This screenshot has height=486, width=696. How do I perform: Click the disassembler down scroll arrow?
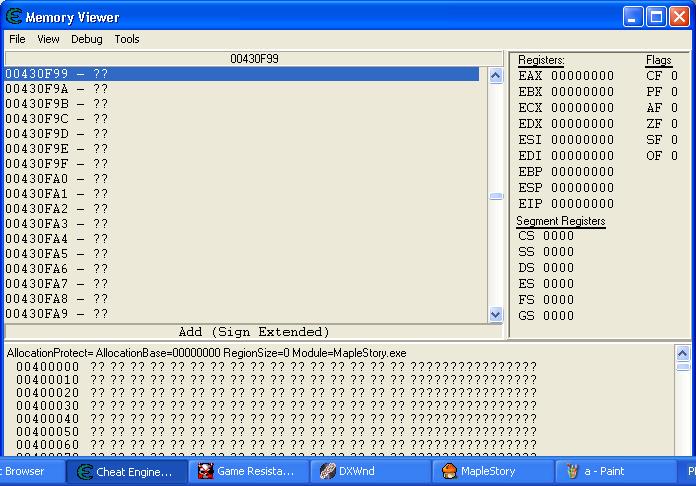(495, 315)
